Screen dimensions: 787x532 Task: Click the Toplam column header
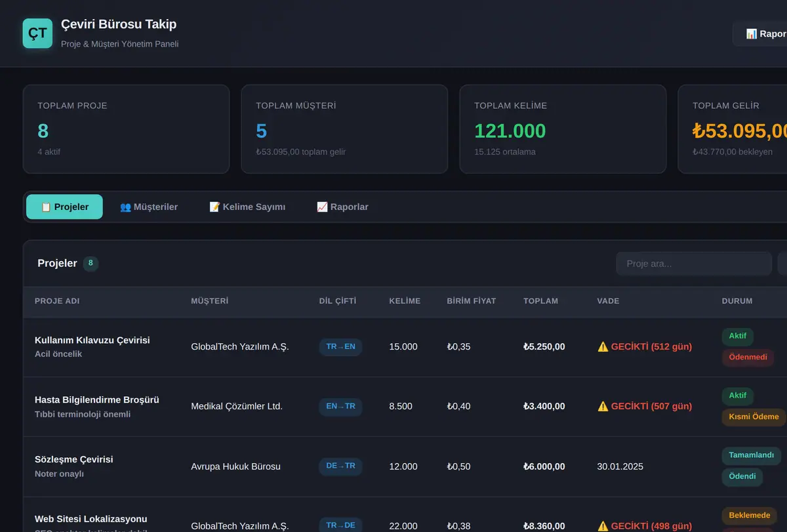click(x=540, y=301)
